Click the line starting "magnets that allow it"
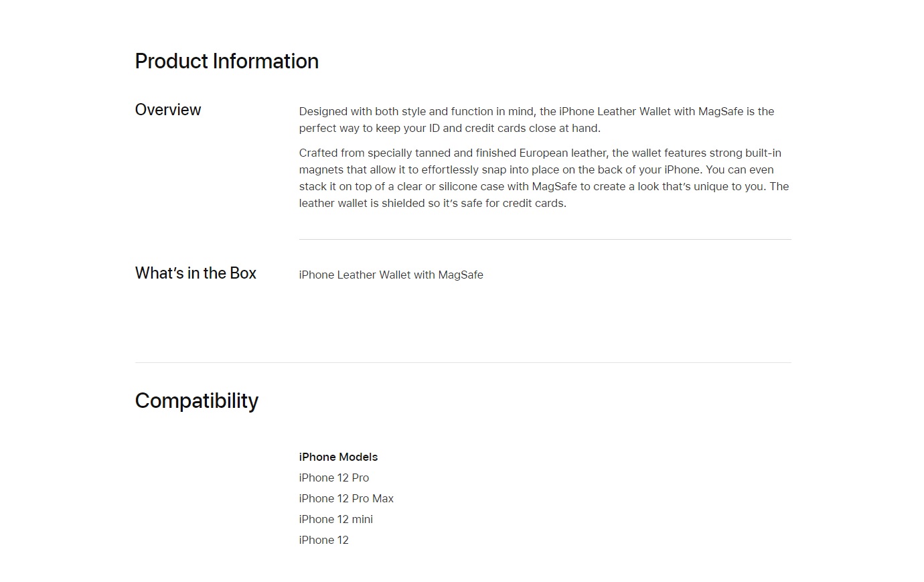The image size is (924, 582). [x=536, y=169]
